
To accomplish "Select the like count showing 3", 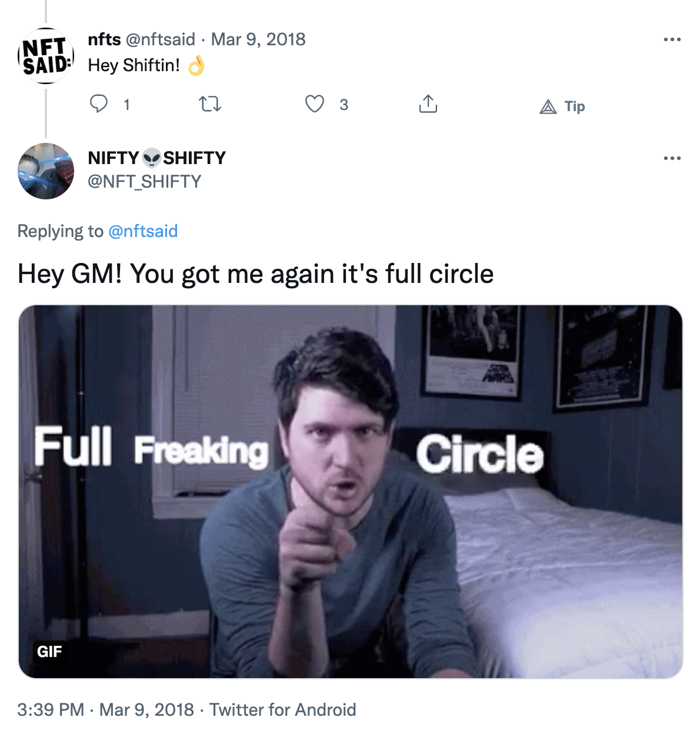I will click(x=344, y=106).
